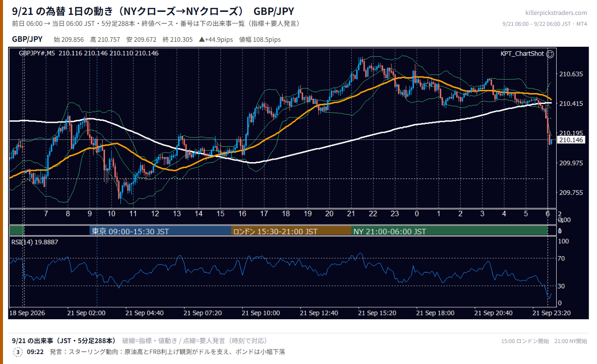
Task: Click the hour 23 label on the JST axis
Action: point(395,214)
